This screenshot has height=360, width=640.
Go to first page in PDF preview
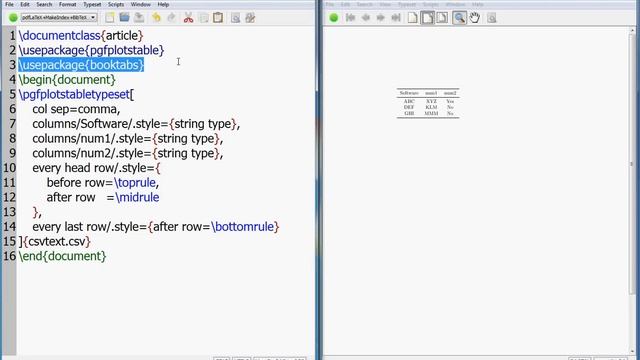pos(350,18)
